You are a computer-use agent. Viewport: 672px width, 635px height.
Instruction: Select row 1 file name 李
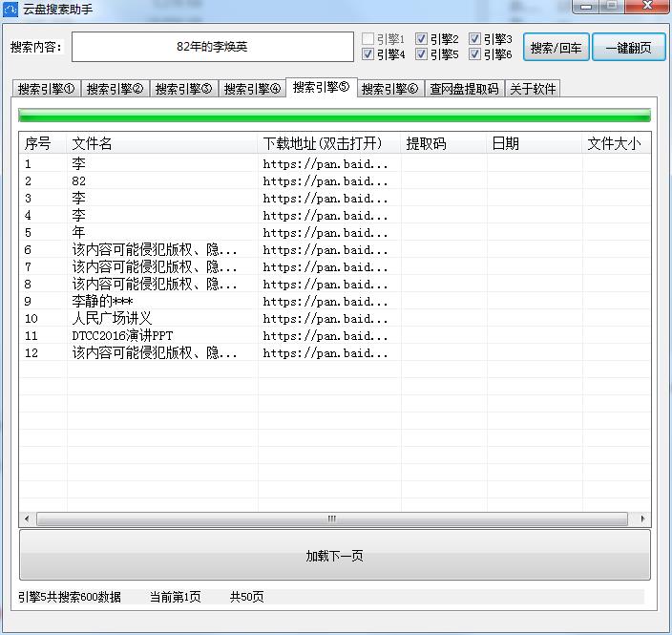pyautogui.click(x=78, y=164)
